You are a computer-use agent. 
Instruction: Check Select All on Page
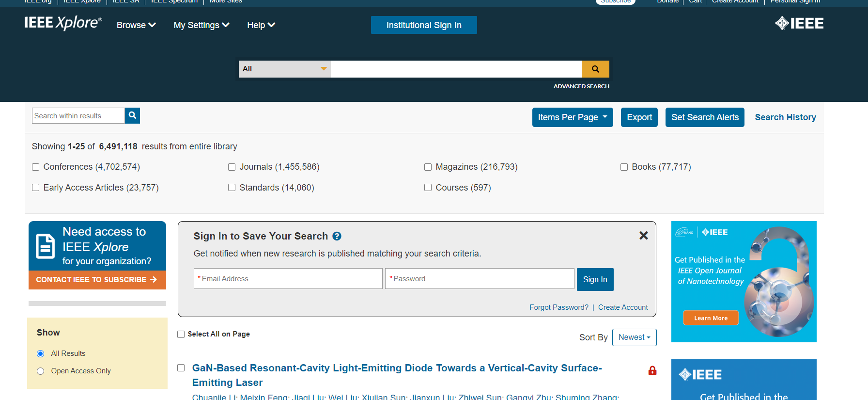181,334
